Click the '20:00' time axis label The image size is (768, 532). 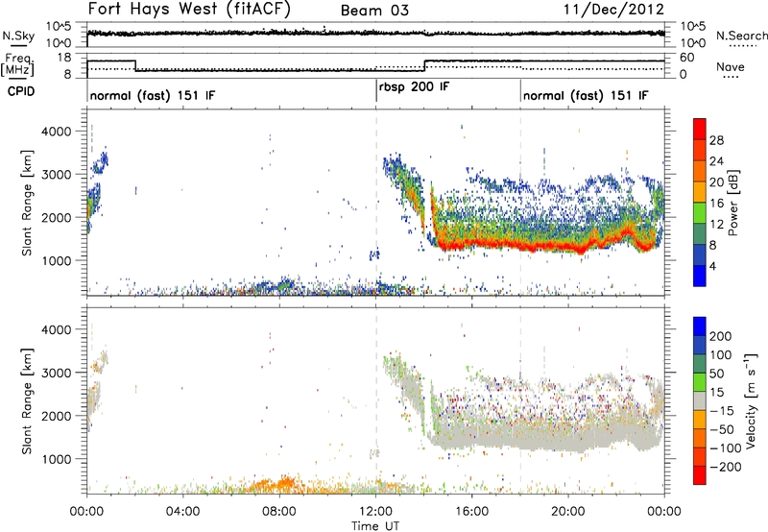tap(568, 512)
